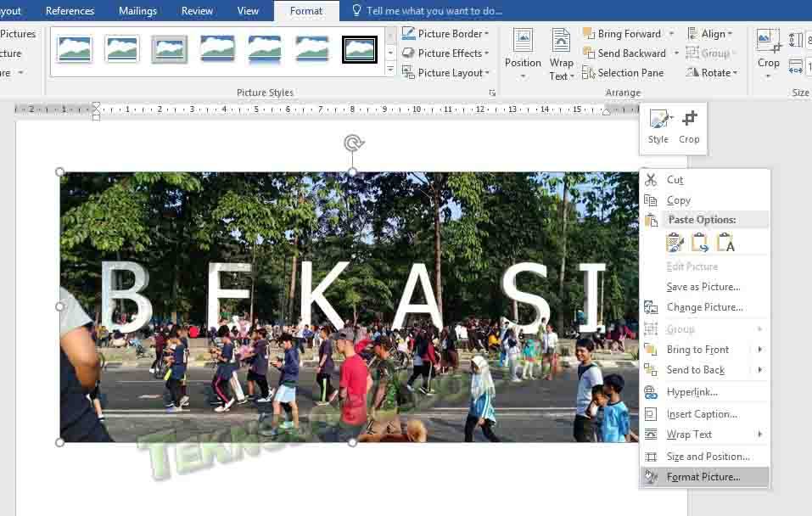Choose Save as Picture from context menu
Viewport: 812px width, 516px height.
coord(705,287)
